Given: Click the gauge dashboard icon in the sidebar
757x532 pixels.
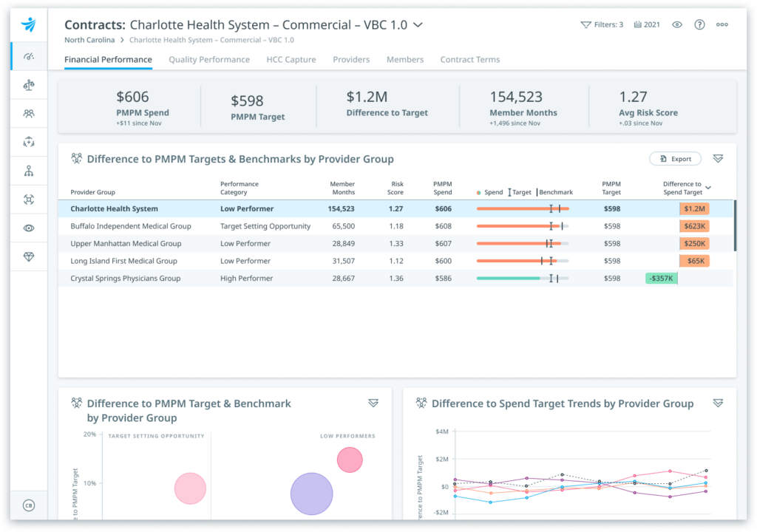Looking at the screenshot, I should pos(29,57).
